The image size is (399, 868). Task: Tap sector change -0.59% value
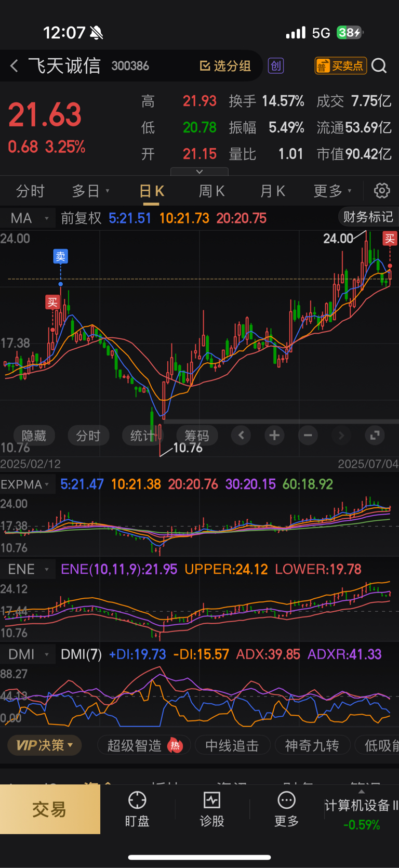362,825
